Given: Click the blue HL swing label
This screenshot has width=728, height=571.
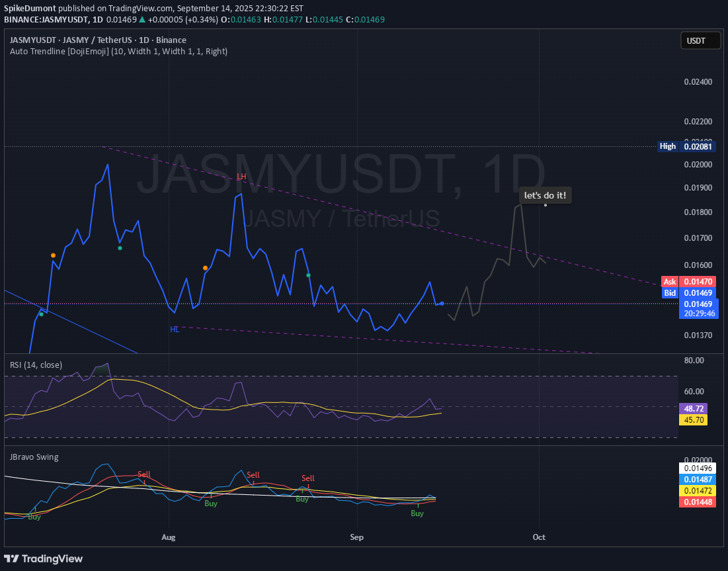Looking at the screenshot, I should pyautogui.click(x=175, y=329).
